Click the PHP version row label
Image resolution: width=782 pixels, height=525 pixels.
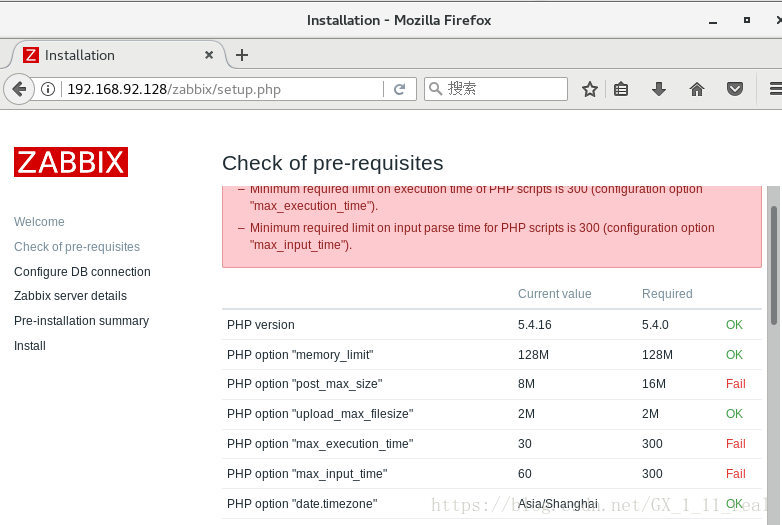pyautogui.click(x=260, y=325)
